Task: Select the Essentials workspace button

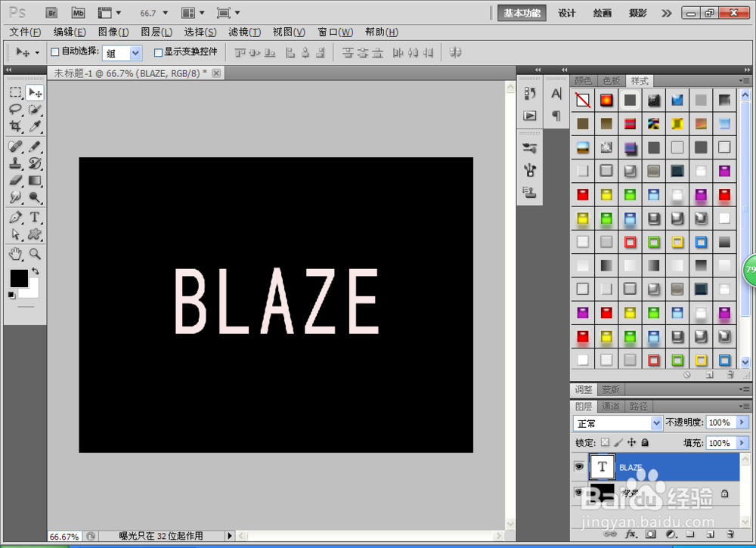Action: point(522,13)
